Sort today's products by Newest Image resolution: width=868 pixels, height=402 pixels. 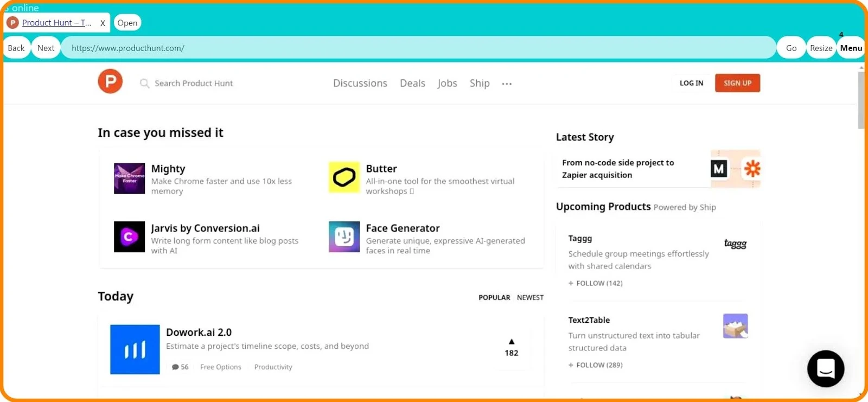pyautogui.click(x=530, y=297)
